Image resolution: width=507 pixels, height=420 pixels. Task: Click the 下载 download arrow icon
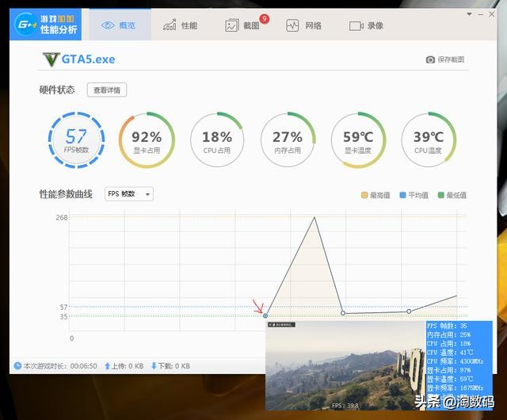[154, 366]
